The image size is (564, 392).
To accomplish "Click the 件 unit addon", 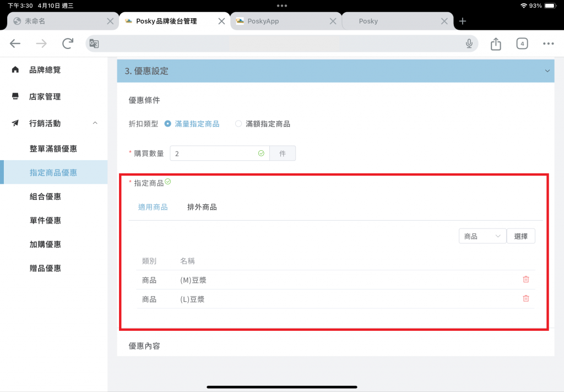I will pyautogui.click(x=283, y=154).
